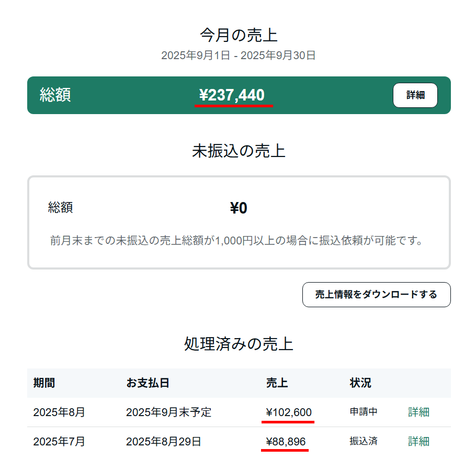Select the ¥102,600 sales amount
Viewport: 476px width, 470px height.
(x=289, y=412)
